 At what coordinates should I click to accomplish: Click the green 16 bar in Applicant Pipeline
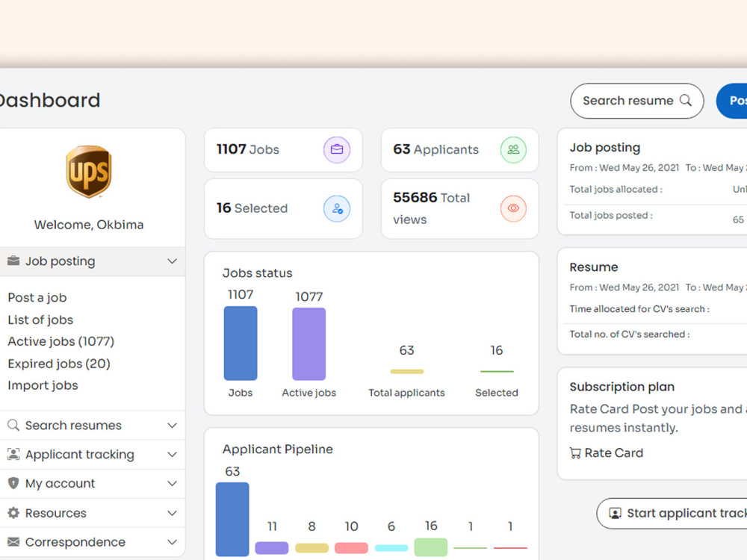(431, 547)
